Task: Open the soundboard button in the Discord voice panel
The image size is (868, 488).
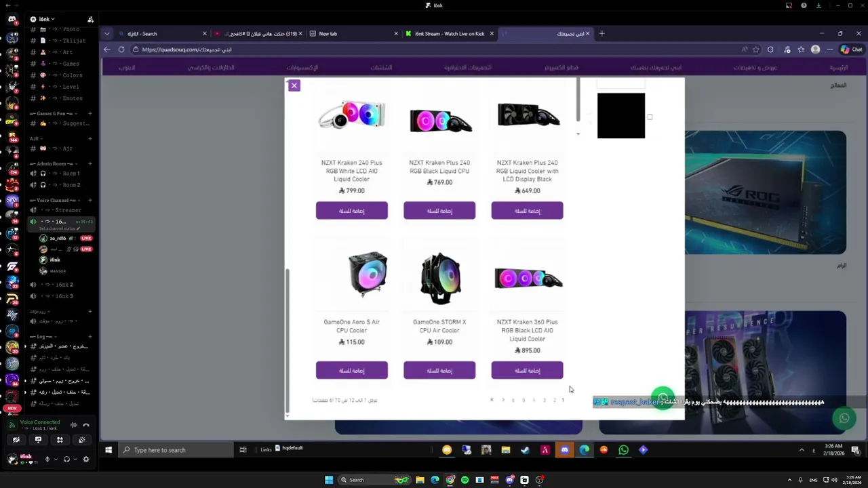Action: [x=82, y=440]
